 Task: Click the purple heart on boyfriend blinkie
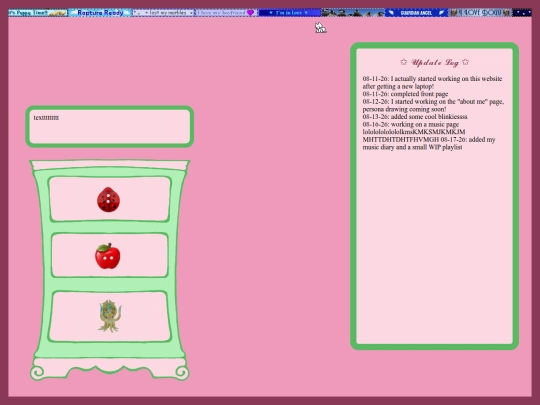point(251,13)
